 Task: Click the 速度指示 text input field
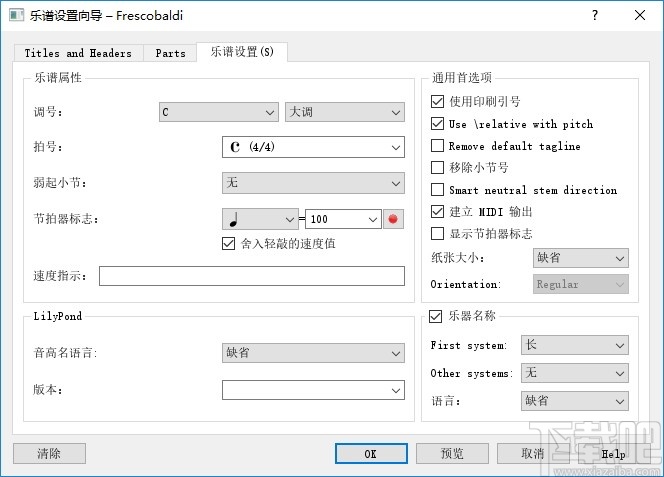point(252,276)
